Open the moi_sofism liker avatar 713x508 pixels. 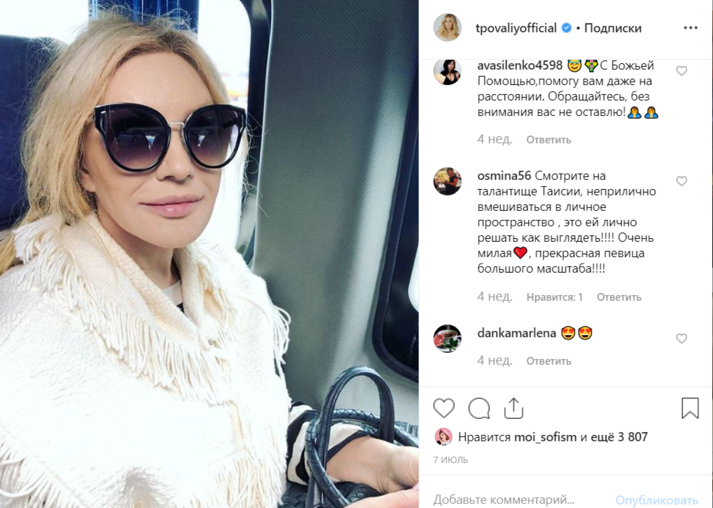click(443, 437)
